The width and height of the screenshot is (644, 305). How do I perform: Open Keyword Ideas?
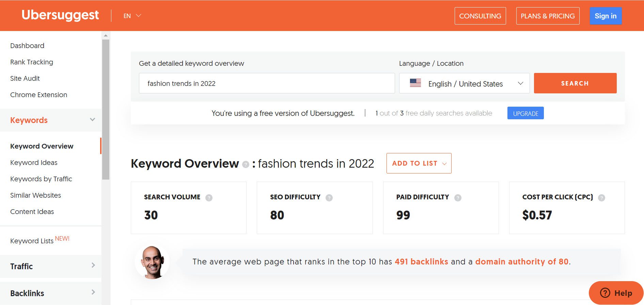click(34, 163)
